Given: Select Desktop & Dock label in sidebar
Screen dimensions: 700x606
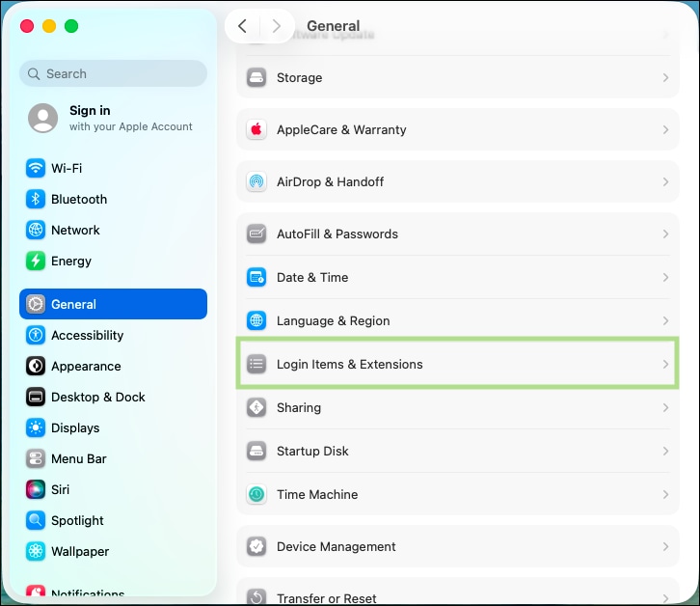Looking at the screenshot, I should [x=97, y=397].
